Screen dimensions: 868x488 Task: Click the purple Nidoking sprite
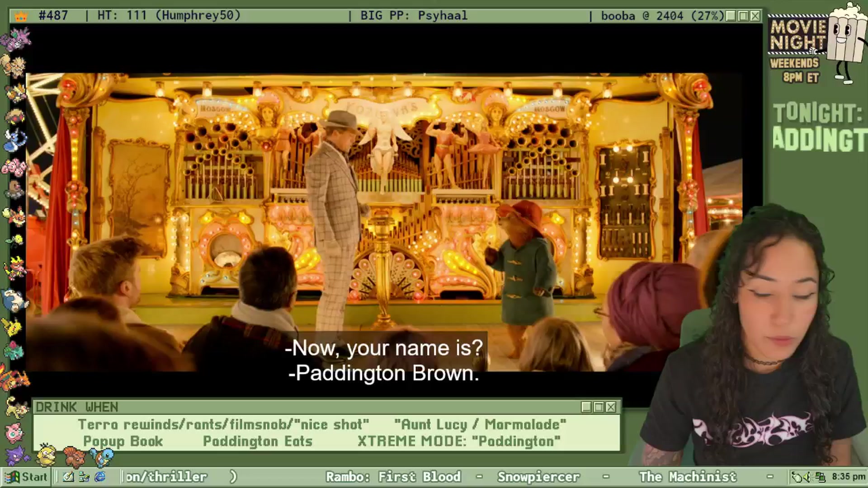pyautogui.click(x=15, y=39)
